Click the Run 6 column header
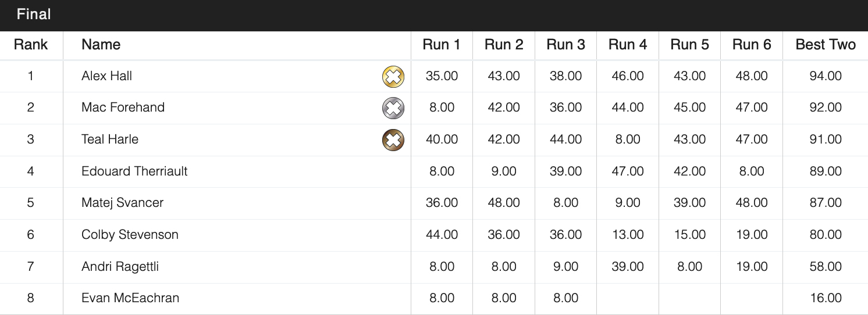The height and width of the screenshot is (315, 868). (x=751, y=45)
